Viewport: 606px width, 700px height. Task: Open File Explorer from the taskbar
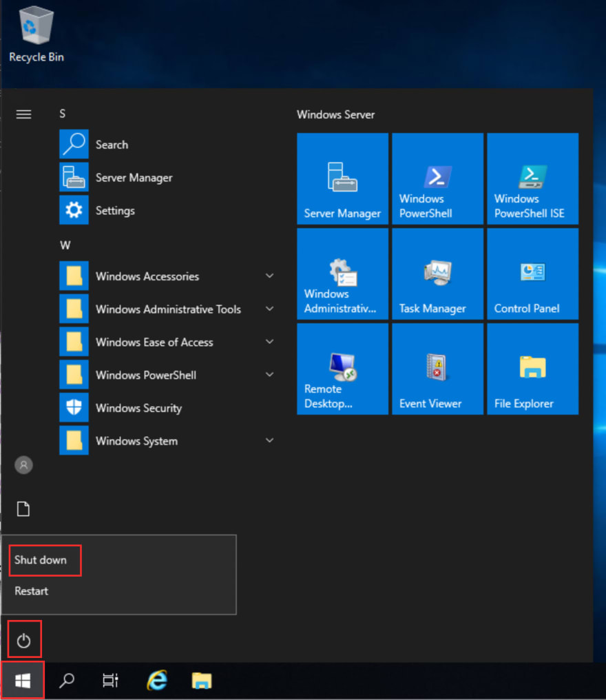point(202,681)
